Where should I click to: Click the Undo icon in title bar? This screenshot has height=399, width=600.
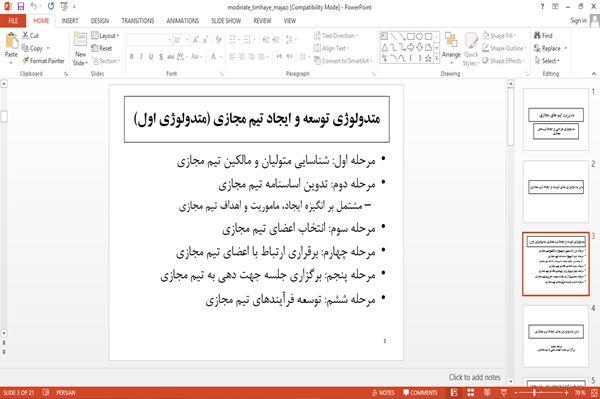[34, 6]
